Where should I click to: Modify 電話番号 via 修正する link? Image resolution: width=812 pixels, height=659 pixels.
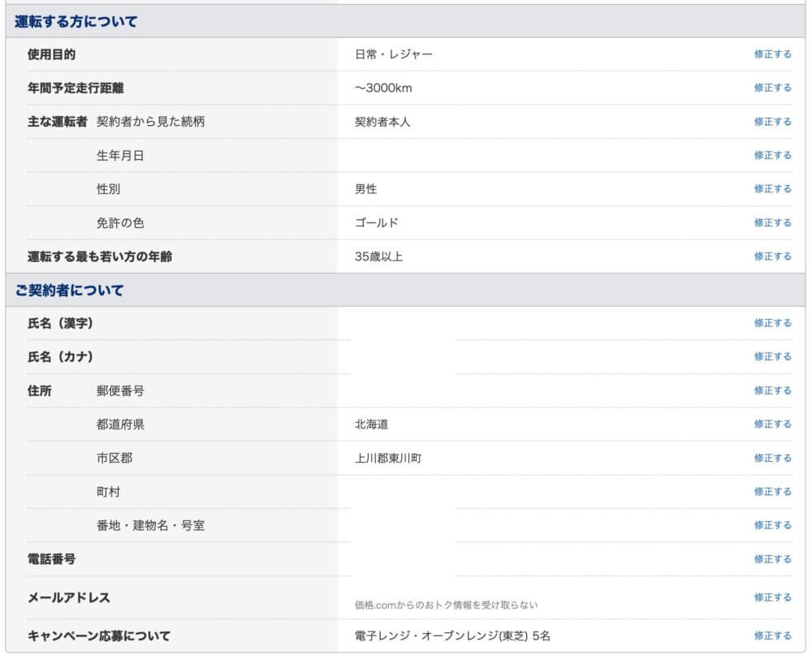772,559
